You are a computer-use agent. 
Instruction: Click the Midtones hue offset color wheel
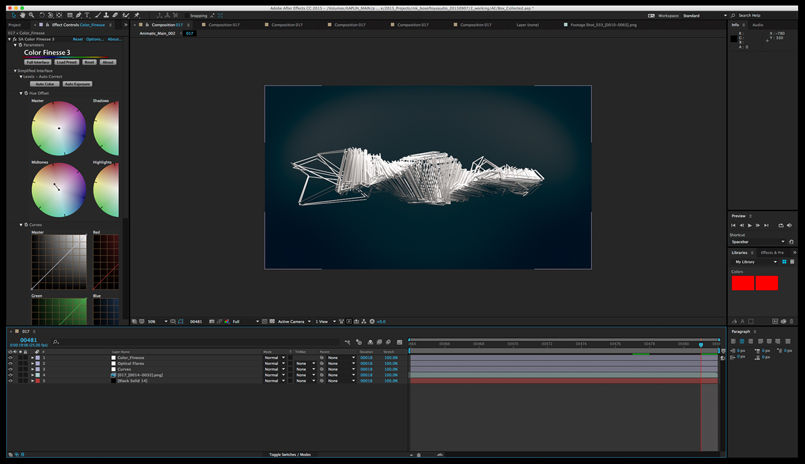[x=59, y=190]
